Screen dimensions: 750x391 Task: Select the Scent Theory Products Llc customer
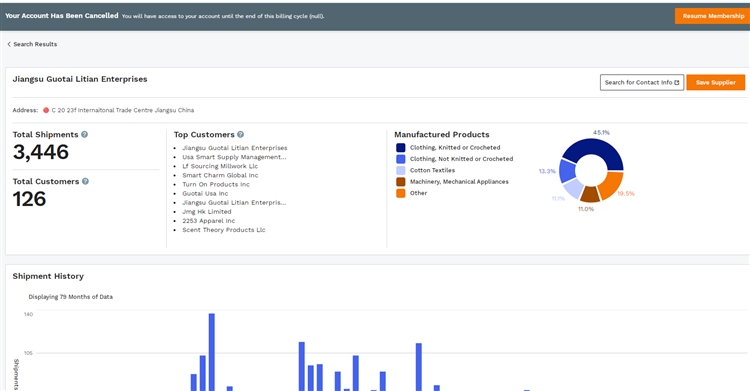223,230
